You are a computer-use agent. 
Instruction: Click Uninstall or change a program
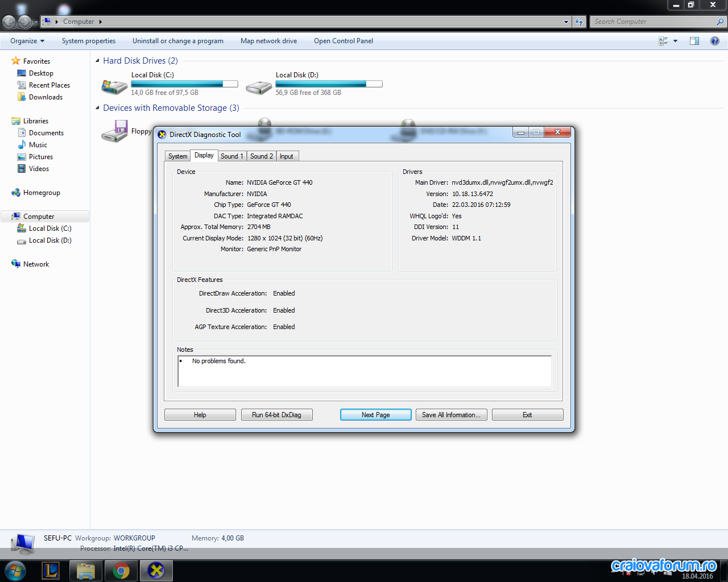(x=178, y=41)
